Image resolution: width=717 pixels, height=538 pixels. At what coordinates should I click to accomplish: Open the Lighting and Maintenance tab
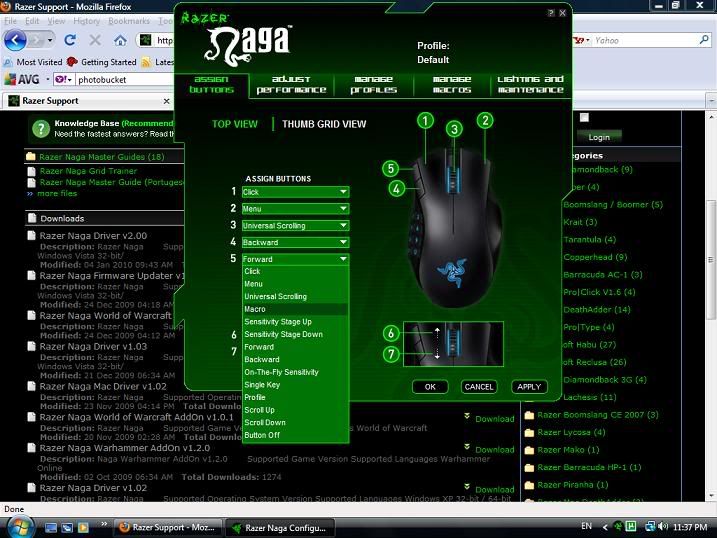click(x=531, y=85)
